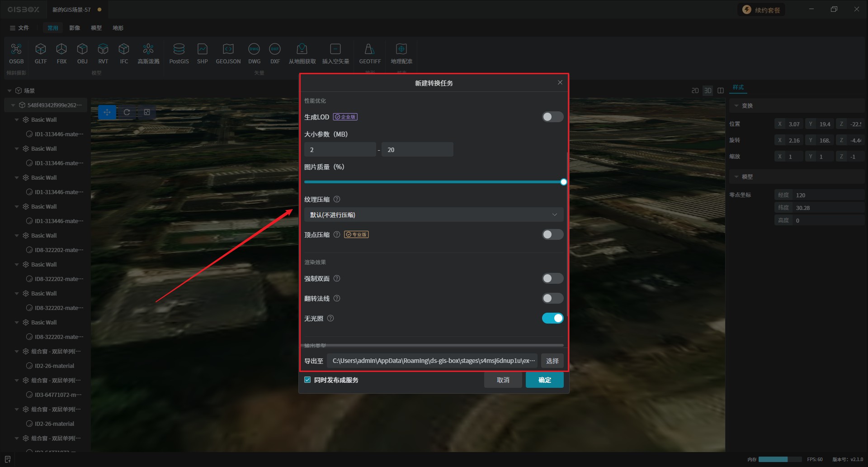Click the 确定 button
The width and height of the screenshot is (868, 467).
[544, 380]
